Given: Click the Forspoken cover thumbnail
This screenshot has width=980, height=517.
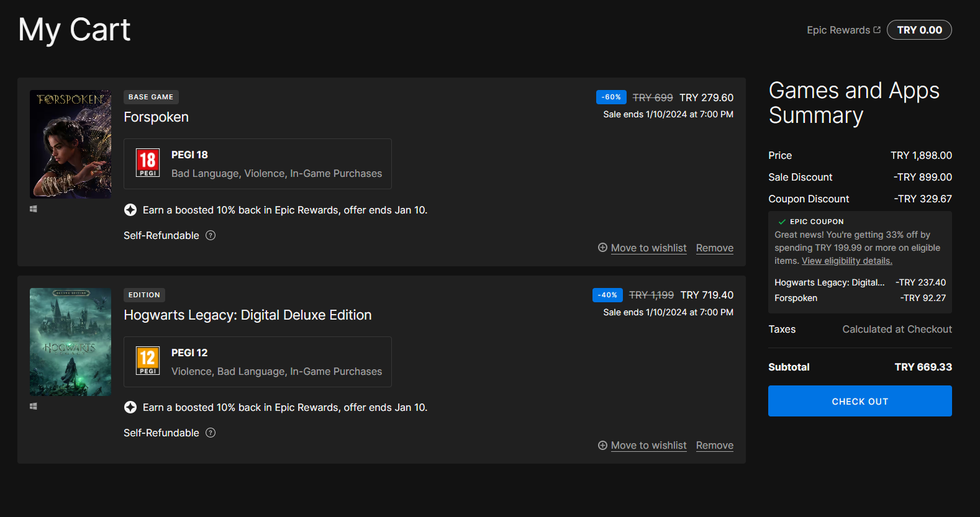Looking at the screenshot, I should tap(71, 144).
